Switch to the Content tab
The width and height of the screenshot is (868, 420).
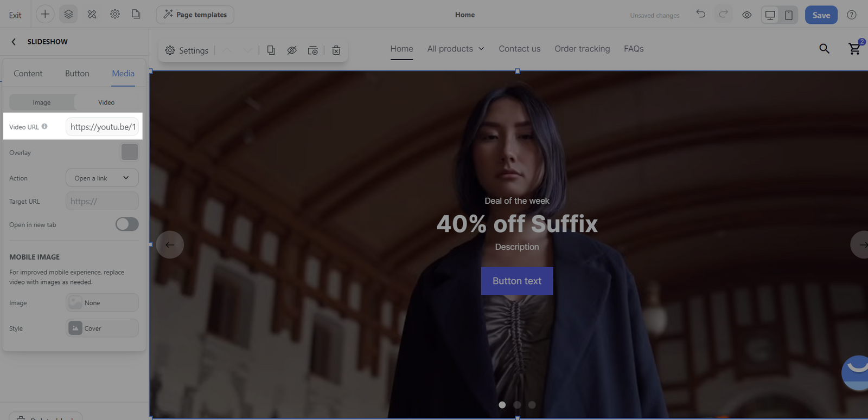[x=28, y=74]
